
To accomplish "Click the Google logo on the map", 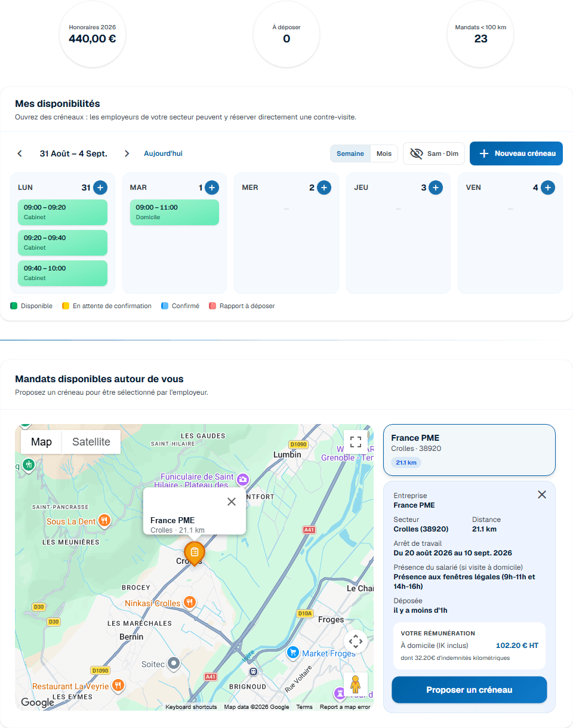I will [x=38, y=702].
